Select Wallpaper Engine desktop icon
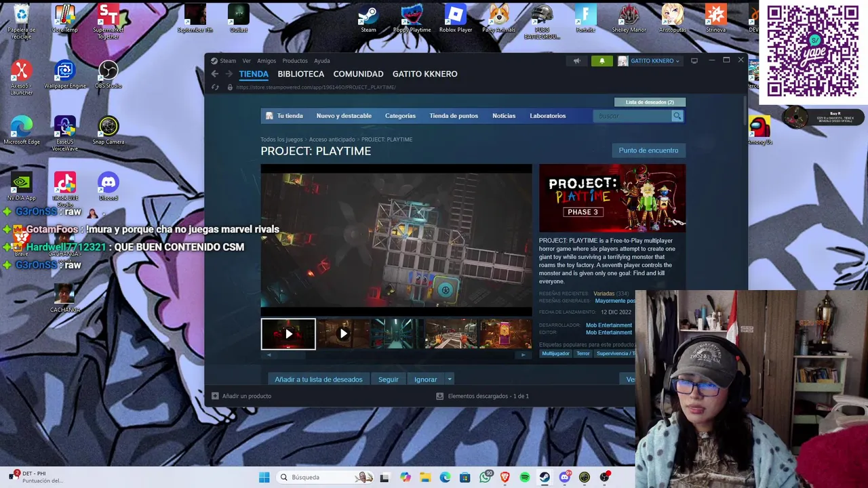868x488 pixels. 65,75
